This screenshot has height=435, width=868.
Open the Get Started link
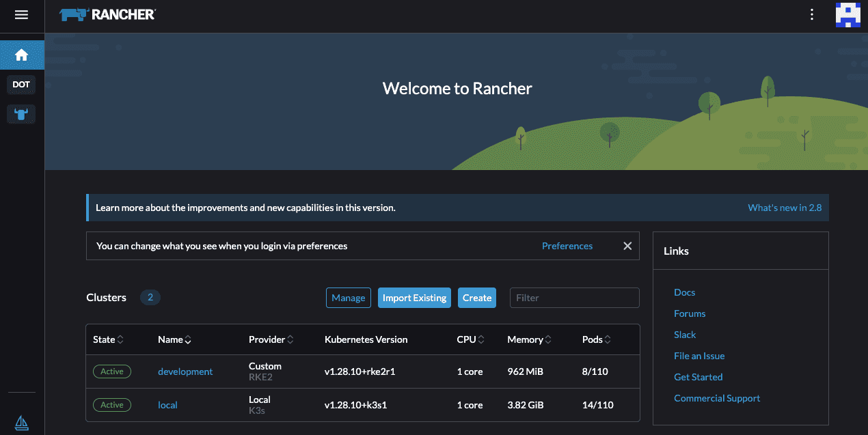click(x=698, y=377)
